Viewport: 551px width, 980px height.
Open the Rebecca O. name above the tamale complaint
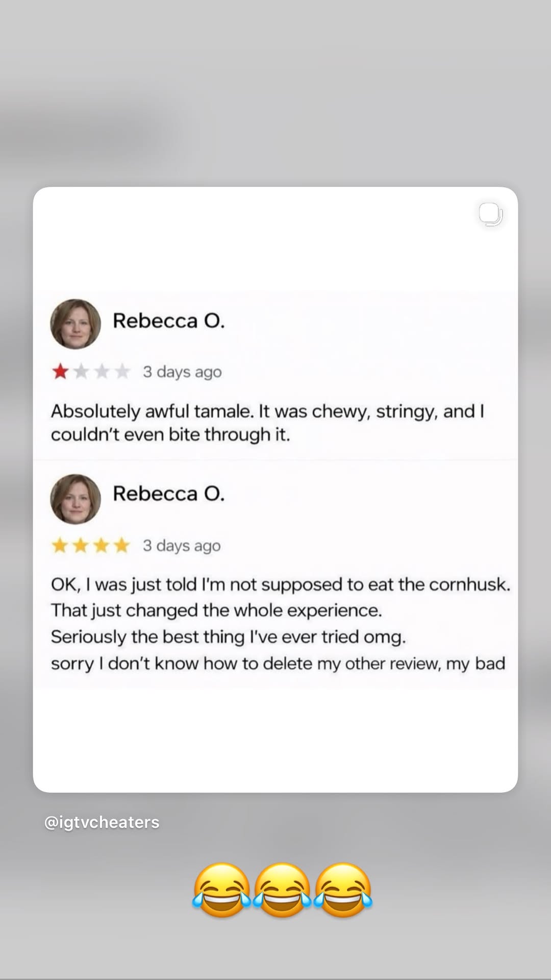[168, 321]
